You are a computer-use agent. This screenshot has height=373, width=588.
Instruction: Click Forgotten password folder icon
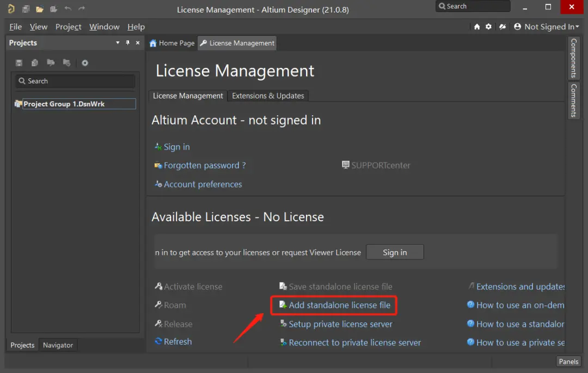point(158,165)
